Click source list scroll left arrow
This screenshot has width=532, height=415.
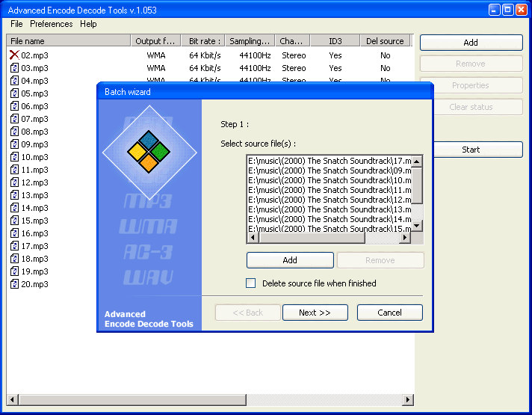(253, 238)
